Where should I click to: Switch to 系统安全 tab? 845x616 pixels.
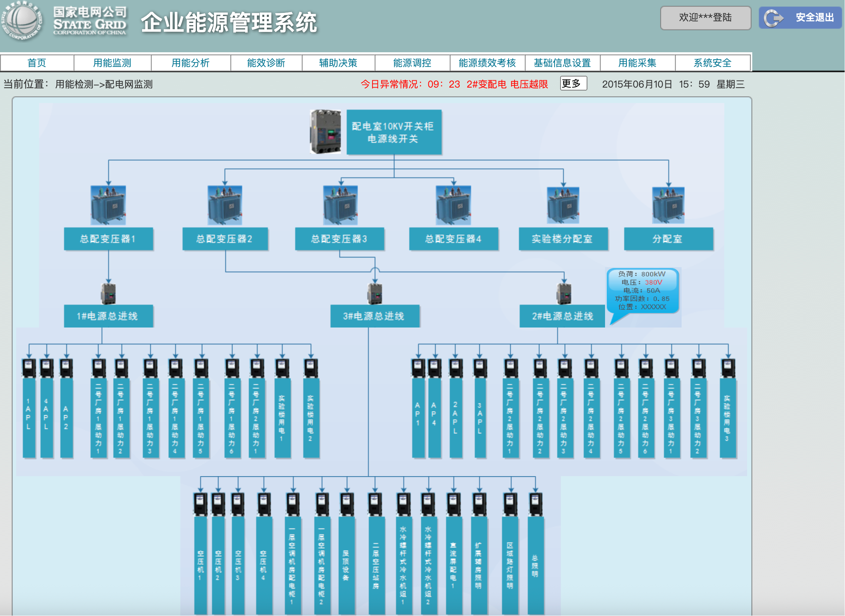pyautogui.click(x=713, y=63)
